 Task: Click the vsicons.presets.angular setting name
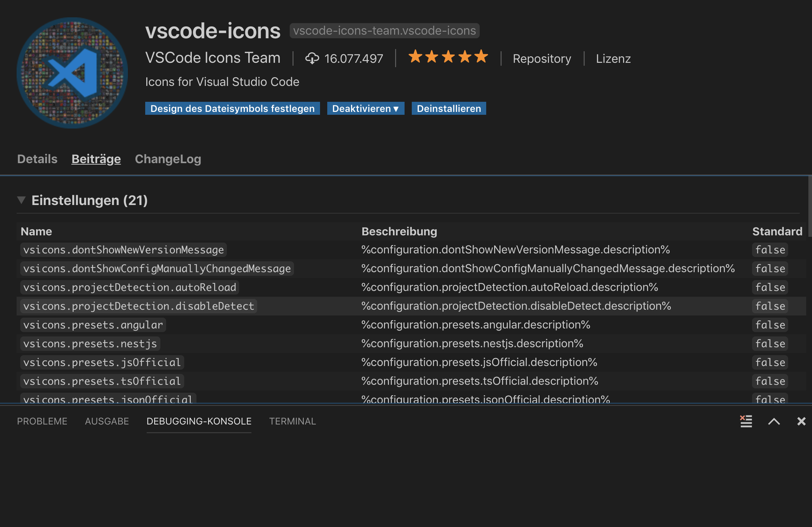[93, 325]
